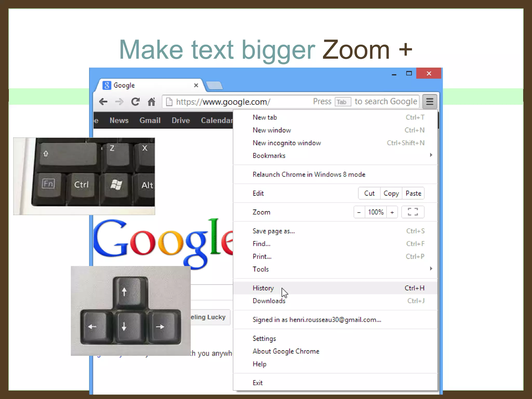This screenshot has width=532, height=399.
Task: Select Find... from the menu
Action: (x=335, y=244)
